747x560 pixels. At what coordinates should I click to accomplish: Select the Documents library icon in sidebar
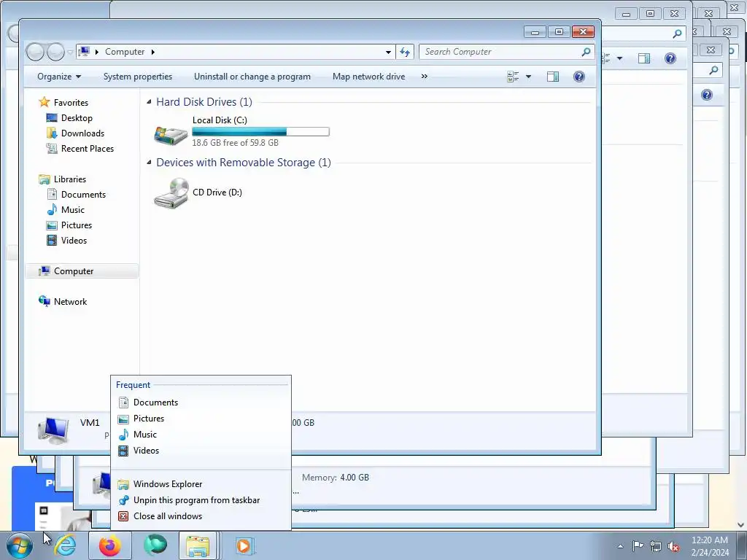coord(52,194)
